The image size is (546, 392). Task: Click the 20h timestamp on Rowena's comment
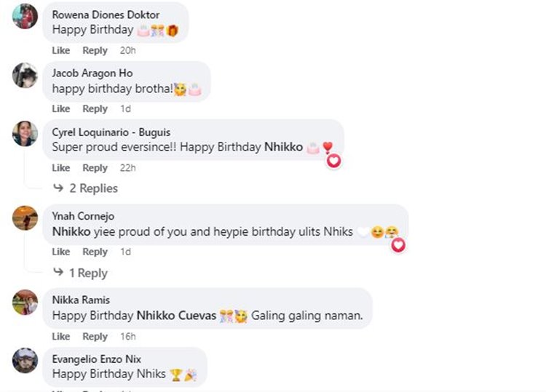coord(127,50)
